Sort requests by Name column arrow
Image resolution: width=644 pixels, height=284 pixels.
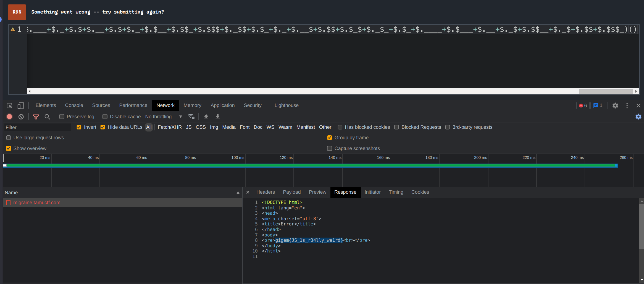pos(238,193)
